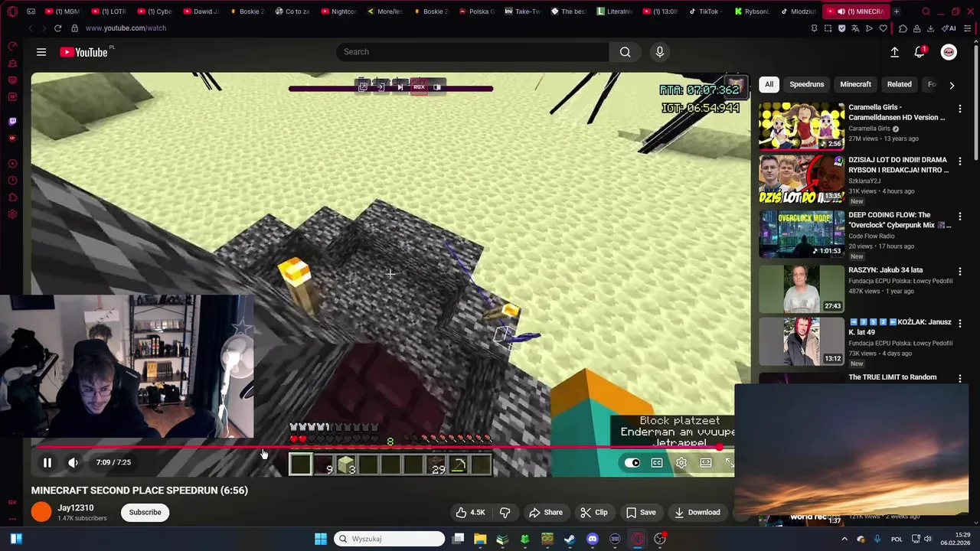Open the GX Control speedometer sidebar icon
The image size is (980, 551).
[12, 47]
